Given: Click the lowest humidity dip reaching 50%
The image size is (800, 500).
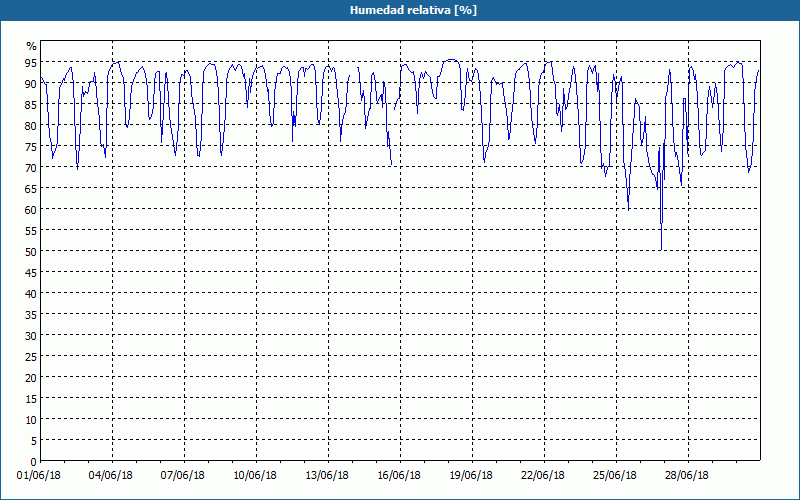Looking at the screenshot, I should point(661,249).
